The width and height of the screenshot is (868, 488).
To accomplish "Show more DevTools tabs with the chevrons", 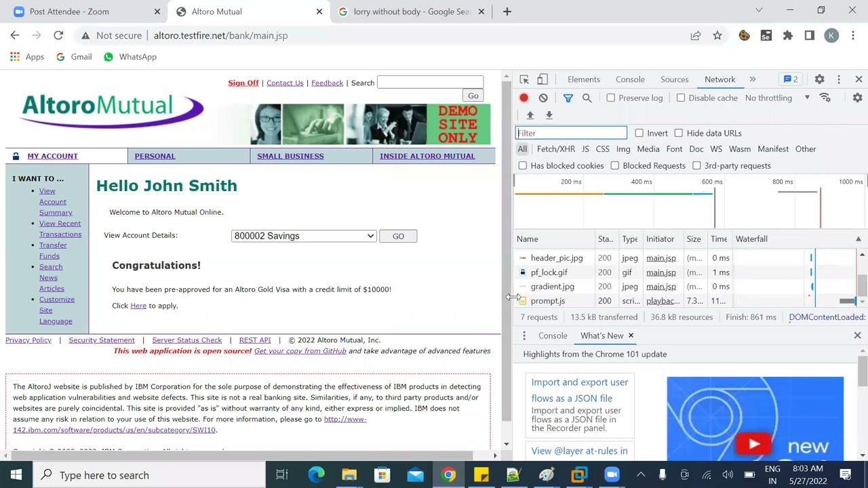I will pyautogui.click(x=753, y=79).
